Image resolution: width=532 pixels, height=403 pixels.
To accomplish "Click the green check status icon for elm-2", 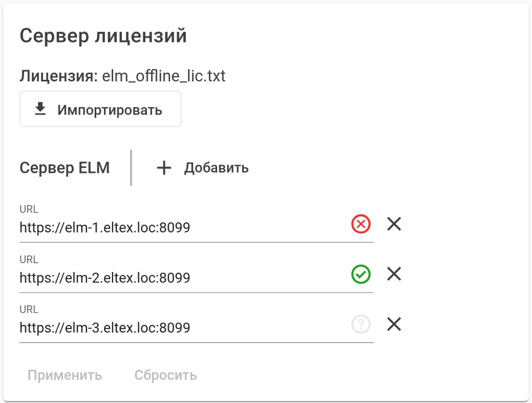I will coord(361,274).
